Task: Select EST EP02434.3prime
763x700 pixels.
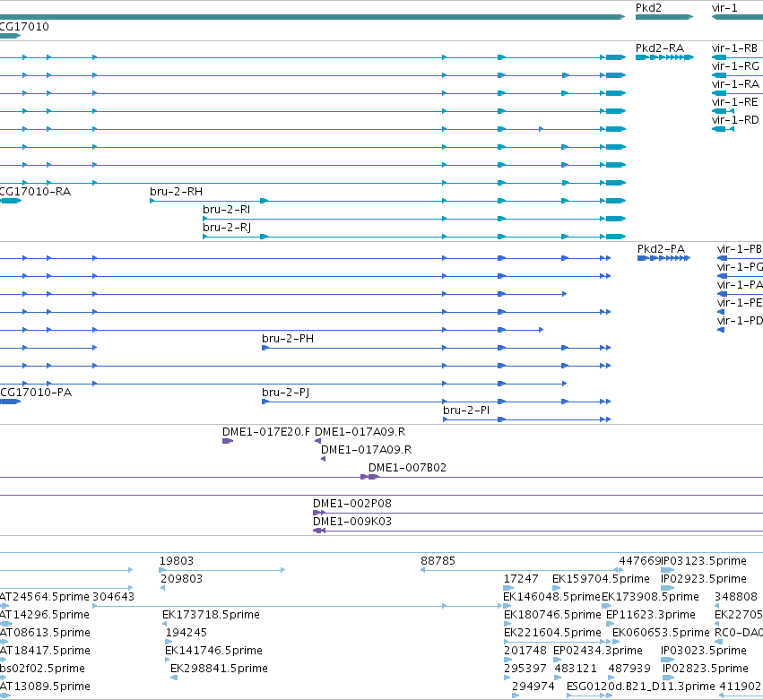Action: 597,652
